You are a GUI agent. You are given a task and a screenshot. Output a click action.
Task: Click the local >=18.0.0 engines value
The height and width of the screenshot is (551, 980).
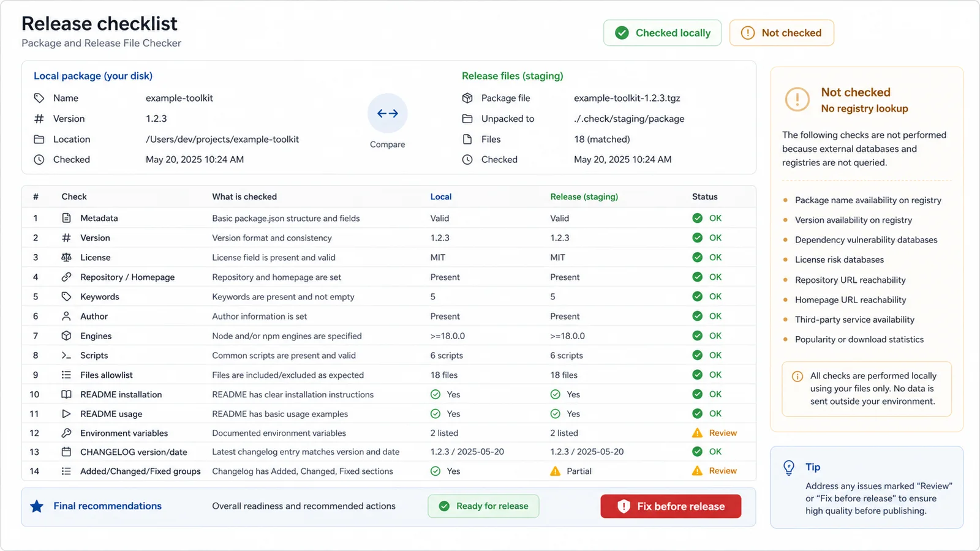point(448,336)
